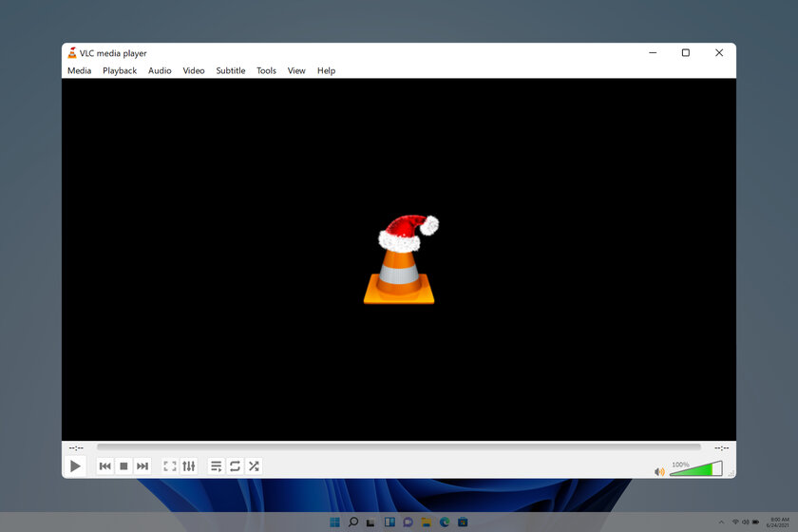Toggle random shuffle playback
This screenshot has height=532, width=798.
[x=254, y=465]
